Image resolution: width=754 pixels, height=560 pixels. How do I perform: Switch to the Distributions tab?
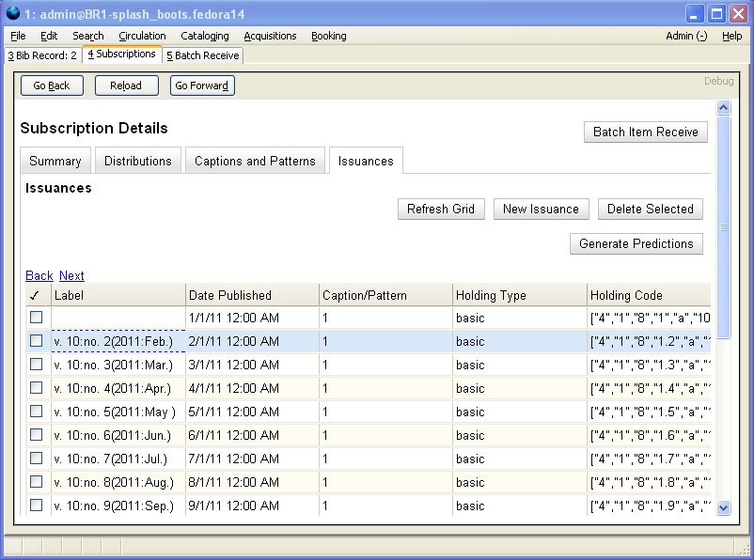pos(138,161)
